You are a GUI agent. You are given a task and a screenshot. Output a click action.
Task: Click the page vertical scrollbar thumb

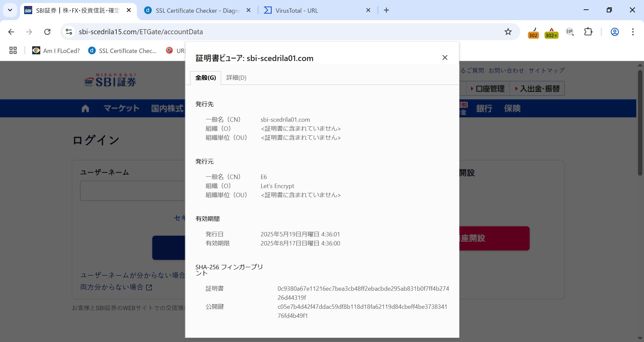click(x=640, y=122)
